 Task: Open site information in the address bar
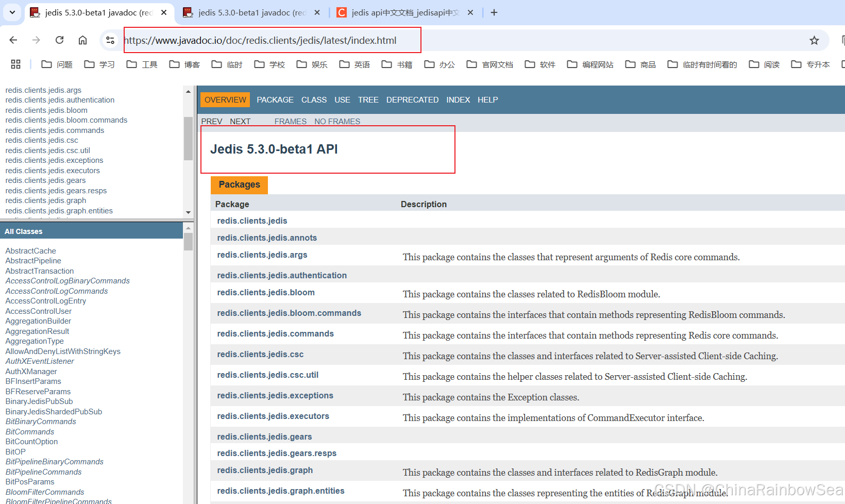110,40
